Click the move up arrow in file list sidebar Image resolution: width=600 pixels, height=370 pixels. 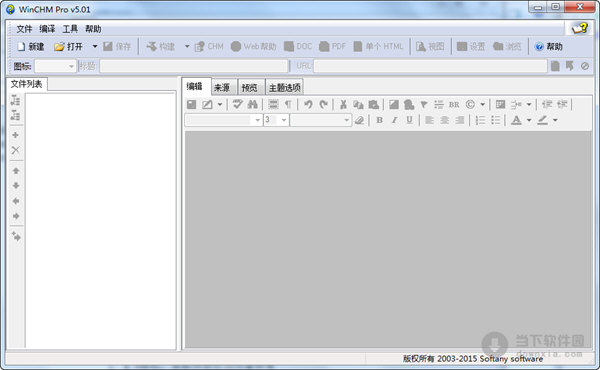click(x=16, y=171)
